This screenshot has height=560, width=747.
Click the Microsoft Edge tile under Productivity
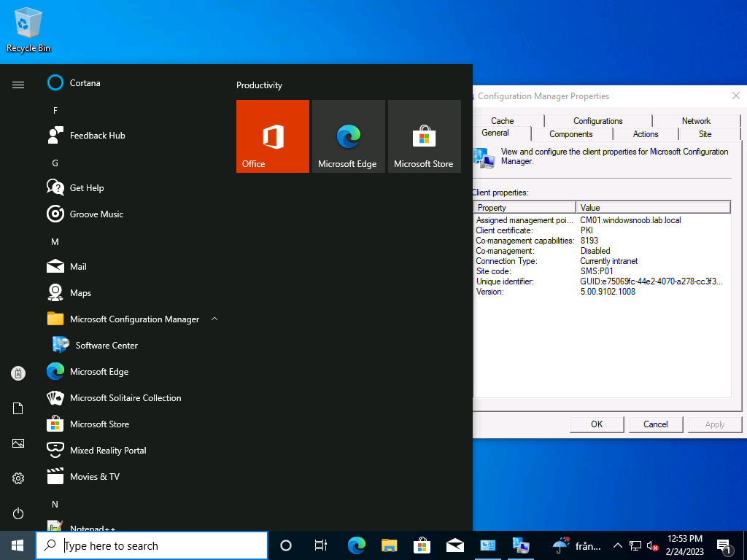pyautogui.click(x=348, y=136)
